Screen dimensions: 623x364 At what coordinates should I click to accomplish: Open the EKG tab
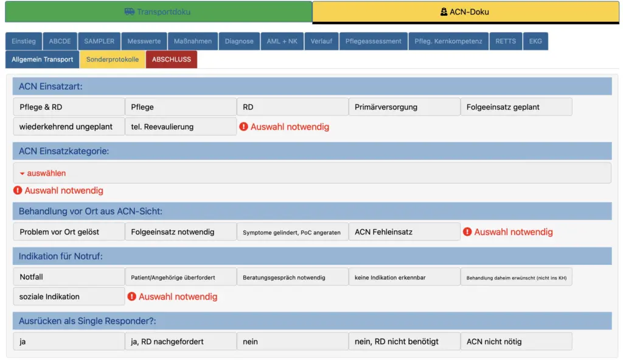(535, 41)
